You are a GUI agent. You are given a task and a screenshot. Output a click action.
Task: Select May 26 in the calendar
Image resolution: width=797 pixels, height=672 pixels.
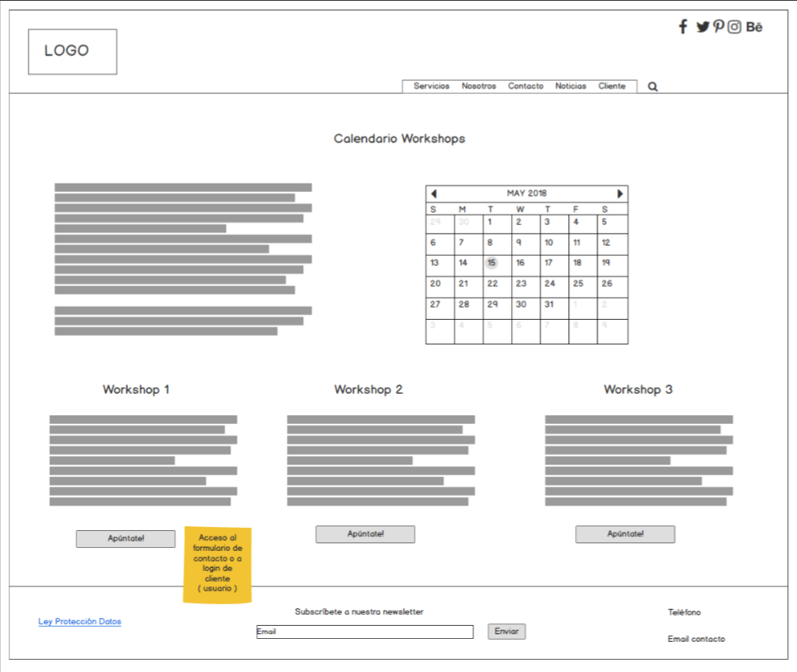coord(613,287)
